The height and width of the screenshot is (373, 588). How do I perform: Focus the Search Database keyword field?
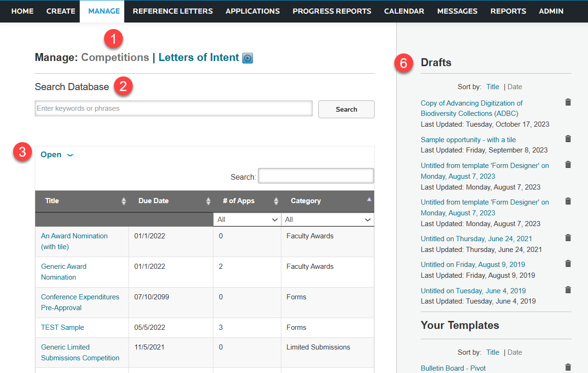tap(173, 108)
